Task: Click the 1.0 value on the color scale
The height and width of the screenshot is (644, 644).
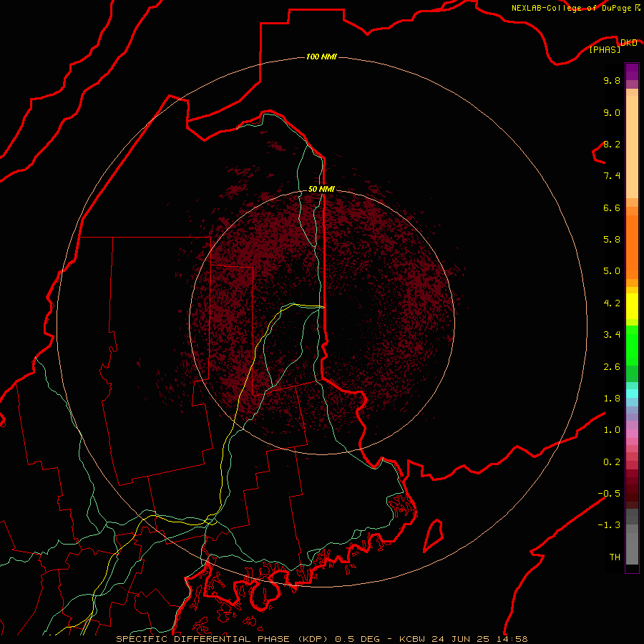Action: (612, 430)
